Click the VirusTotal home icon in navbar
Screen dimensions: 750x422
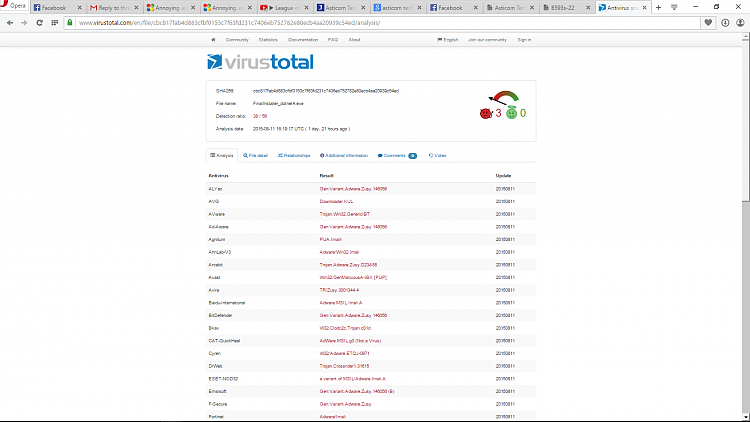point(213,40)
